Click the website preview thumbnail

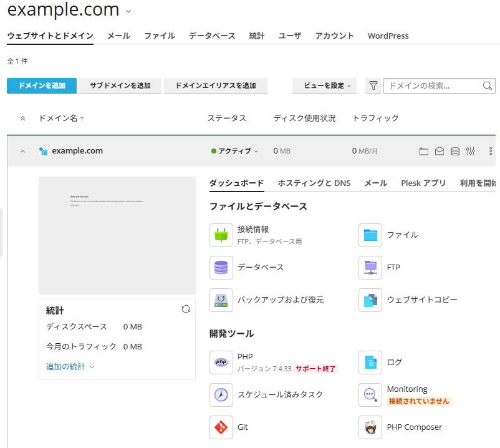pos(117,235)
